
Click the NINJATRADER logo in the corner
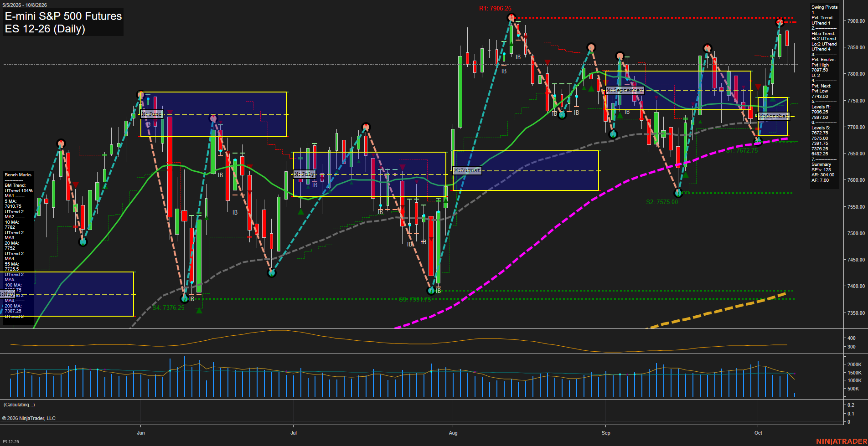pyautogui.click(x=842, y=441)
